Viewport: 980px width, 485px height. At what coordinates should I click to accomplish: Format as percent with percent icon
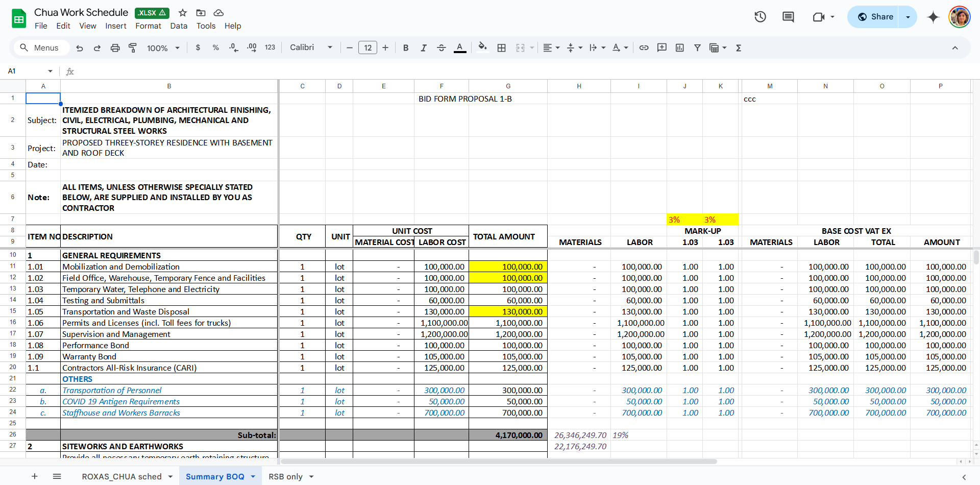click(x=216, y=47)
